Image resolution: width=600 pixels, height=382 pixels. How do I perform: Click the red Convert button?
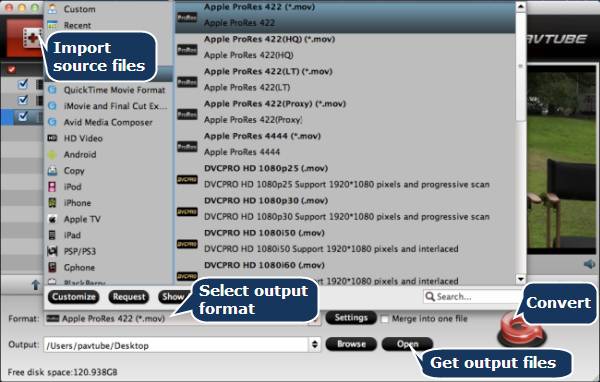coord(522,331)
